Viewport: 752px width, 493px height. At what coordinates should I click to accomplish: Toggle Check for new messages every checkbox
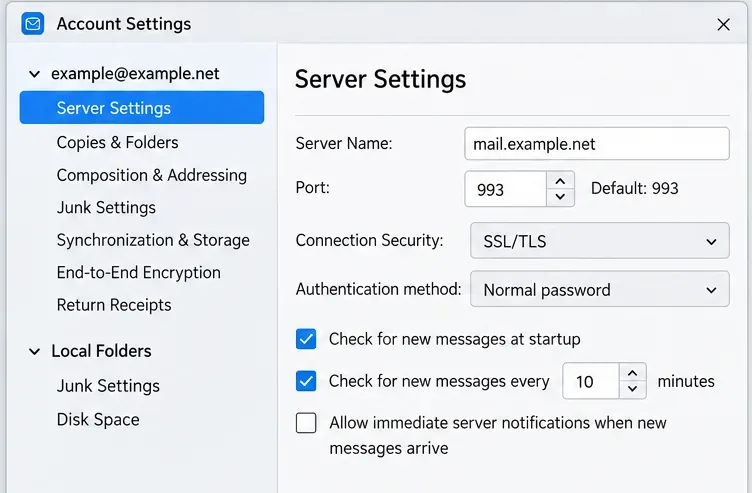pyautogui.click(x=306, y=381)
